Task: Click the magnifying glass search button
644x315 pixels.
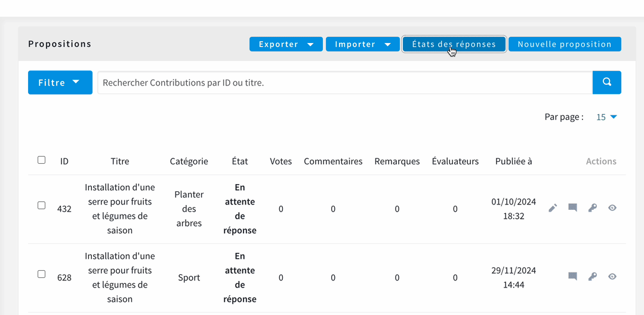Action: [x=606, y=82]
